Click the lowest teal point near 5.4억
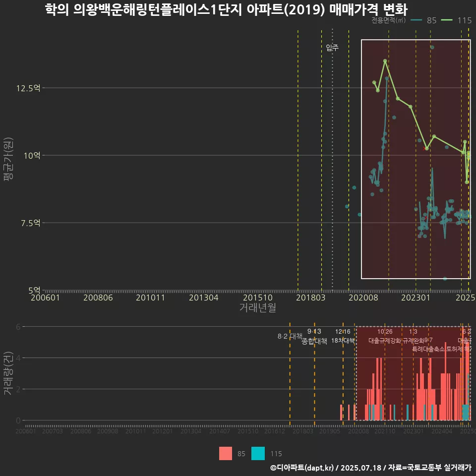476x476 pixels. [445, 278]
